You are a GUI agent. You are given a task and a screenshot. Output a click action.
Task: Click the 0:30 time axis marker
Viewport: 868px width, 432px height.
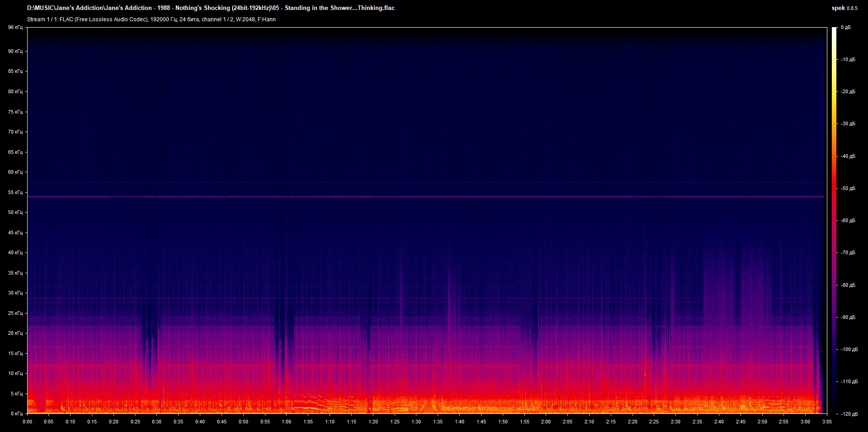[156, 422]
